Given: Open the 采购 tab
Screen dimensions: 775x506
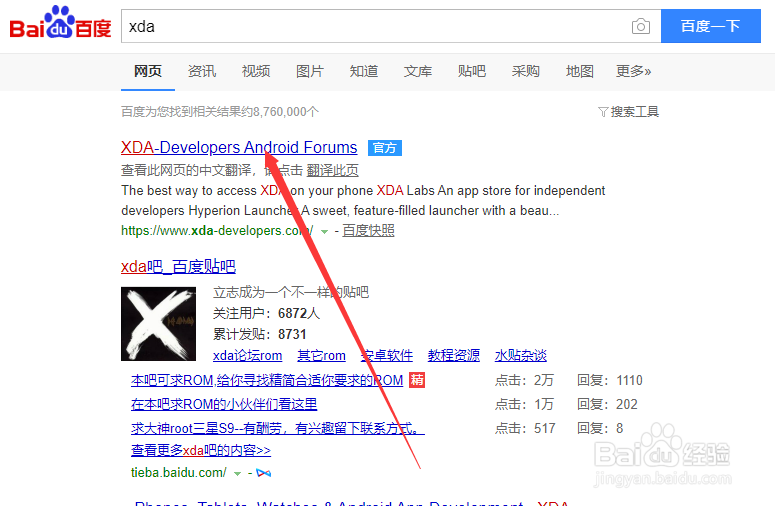Looking at the screenshot, I should [x=525, y=72].
